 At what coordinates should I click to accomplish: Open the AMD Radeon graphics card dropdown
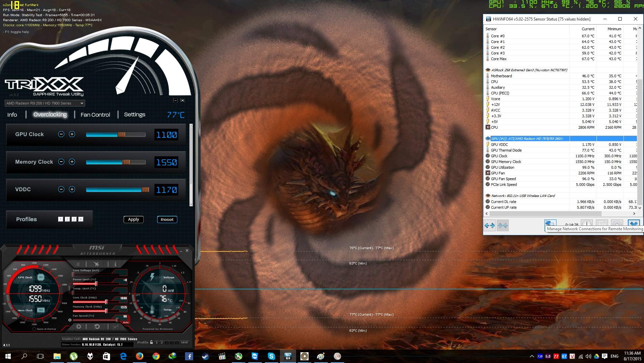point(44,103)
